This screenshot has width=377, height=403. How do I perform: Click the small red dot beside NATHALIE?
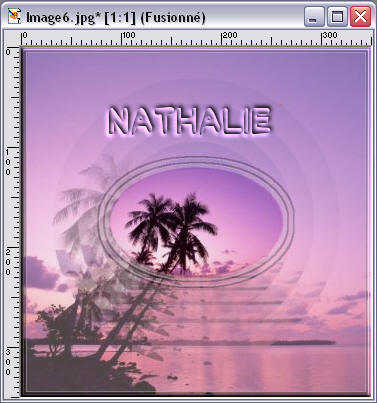point(281,106)
